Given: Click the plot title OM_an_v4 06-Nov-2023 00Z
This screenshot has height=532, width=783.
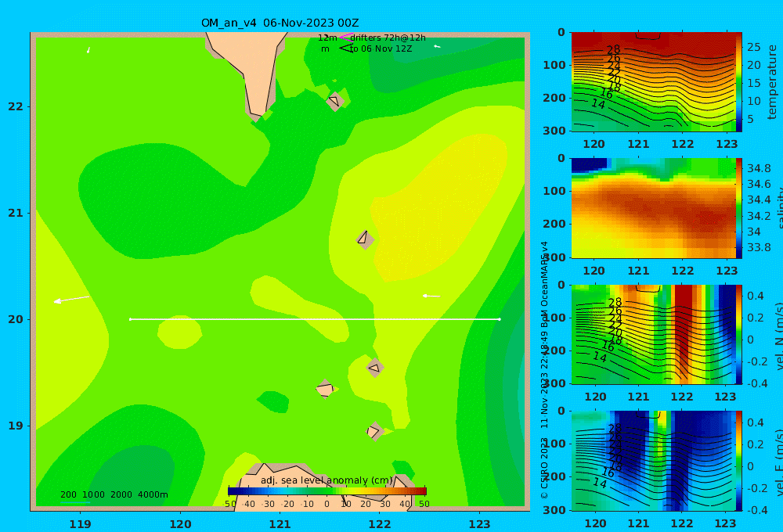Looking at the screenshot, I should 280,23.
